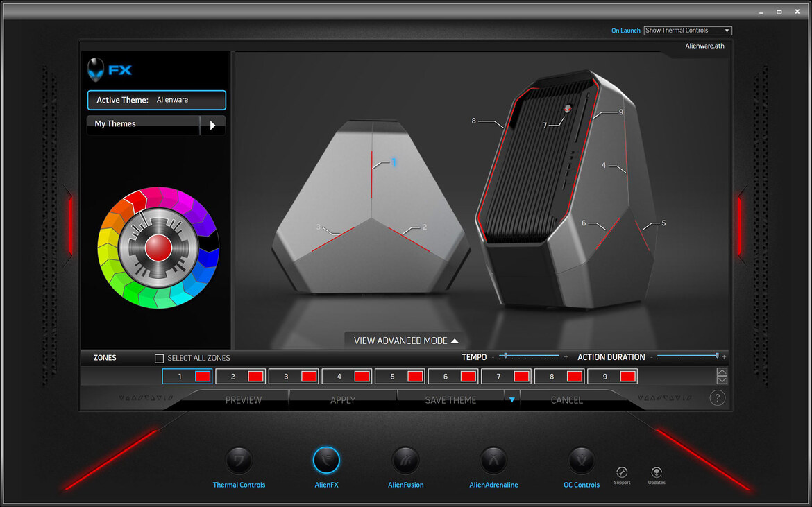Select the AlienFX module icon
This screenshot has height=507, width=812.
click(326, 461)
